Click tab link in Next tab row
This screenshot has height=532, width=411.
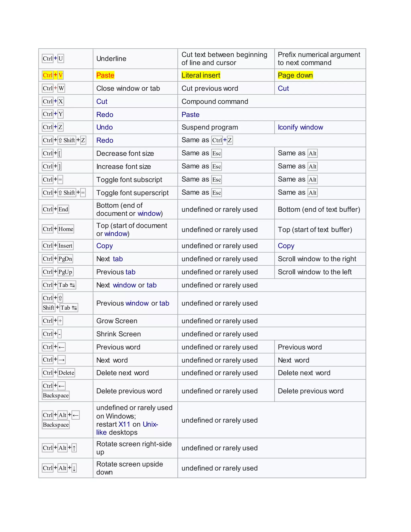click(118, 259)
